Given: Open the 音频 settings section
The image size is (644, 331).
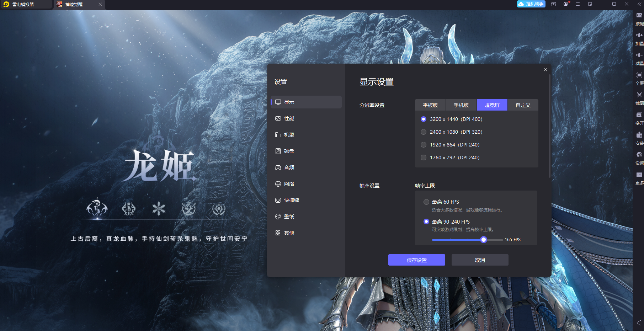Looking at the screenshot, I should (x=306, y=167).
